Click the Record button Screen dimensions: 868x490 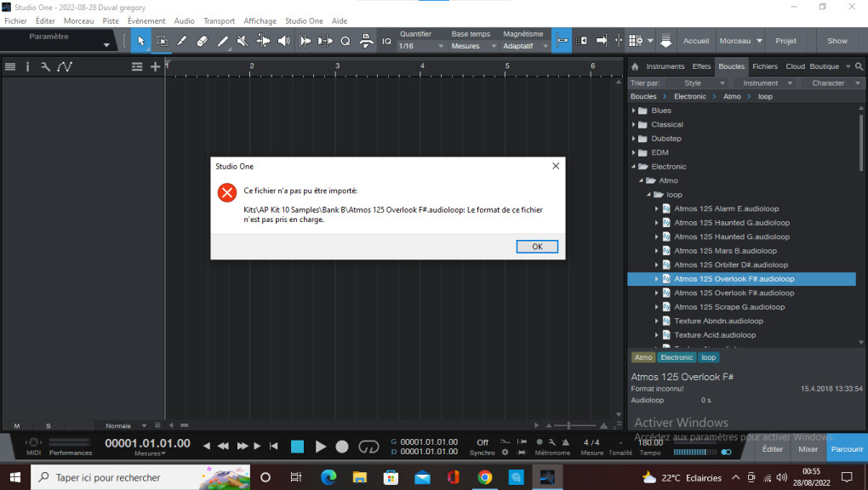click(342, 447)
